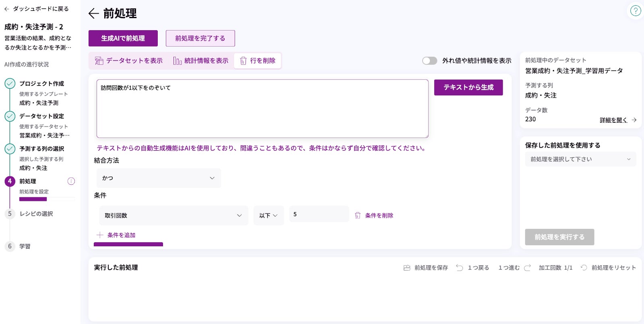Open the help question mark icon
The height and width of the screenshot is (324, 644).
click(635, 11)
